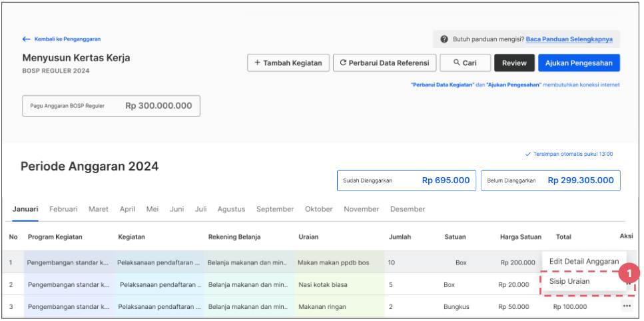Switch to the Agustus tab
644x321 pixels.
[231, 209]
